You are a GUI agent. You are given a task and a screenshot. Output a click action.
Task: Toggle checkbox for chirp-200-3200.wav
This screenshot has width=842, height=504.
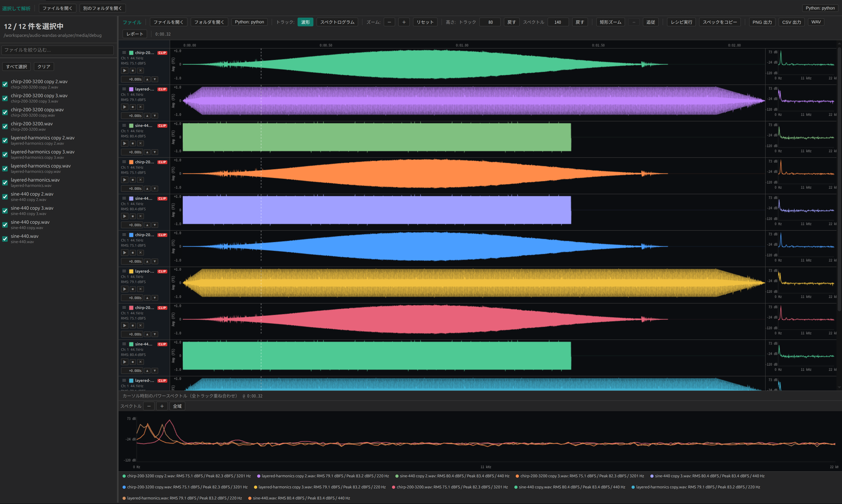(5, 126)
